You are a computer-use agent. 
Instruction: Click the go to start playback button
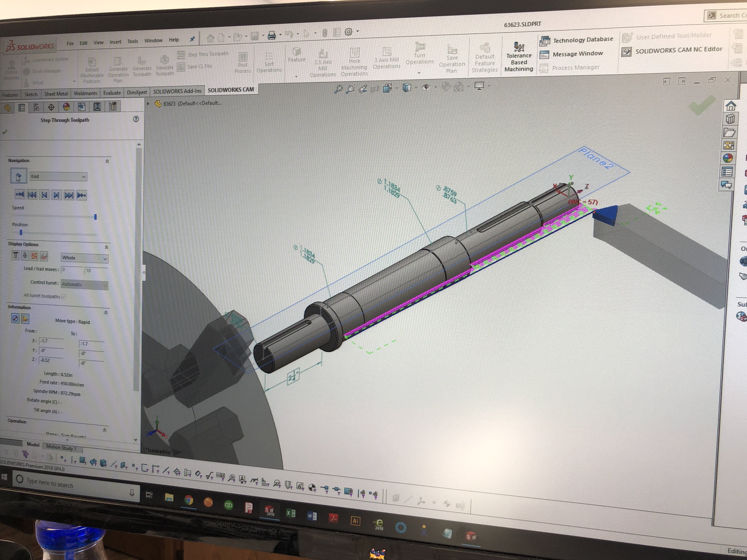tap(20, 194)
